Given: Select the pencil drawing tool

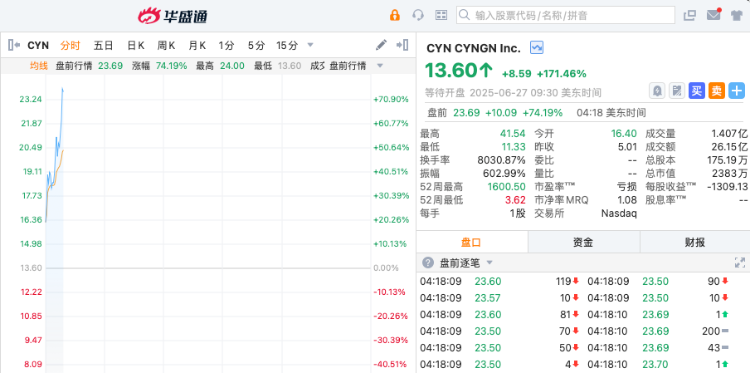Looking at the screenshot, I should [x=381, y=45].
